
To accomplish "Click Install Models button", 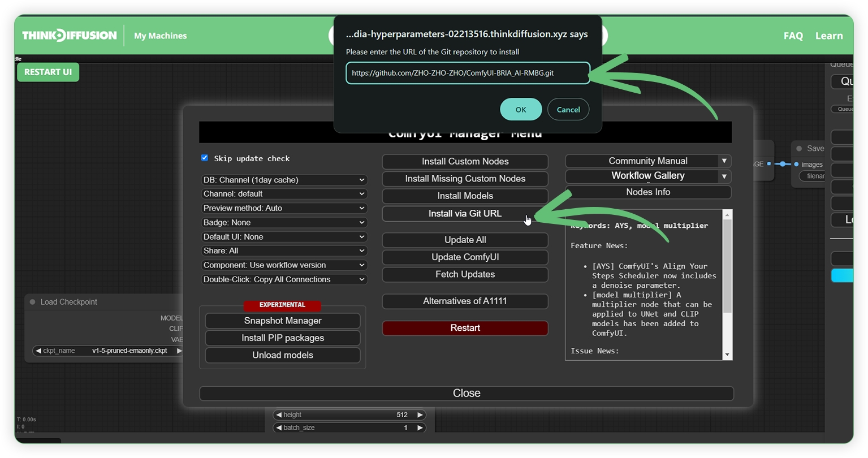I will pyautogui.click(x=465, y=196).
